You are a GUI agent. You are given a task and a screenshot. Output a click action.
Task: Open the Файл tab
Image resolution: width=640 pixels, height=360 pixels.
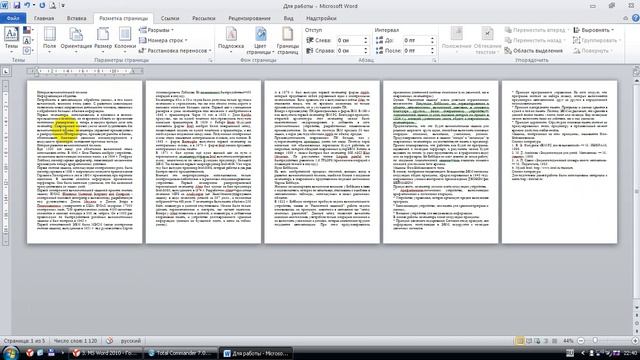coord(13,18)
